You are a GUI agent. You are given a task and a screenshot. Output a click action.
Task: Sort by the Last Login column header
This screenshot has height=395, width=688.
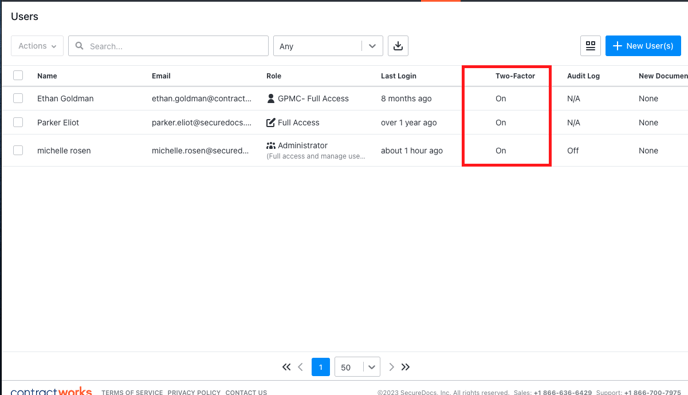398,76
